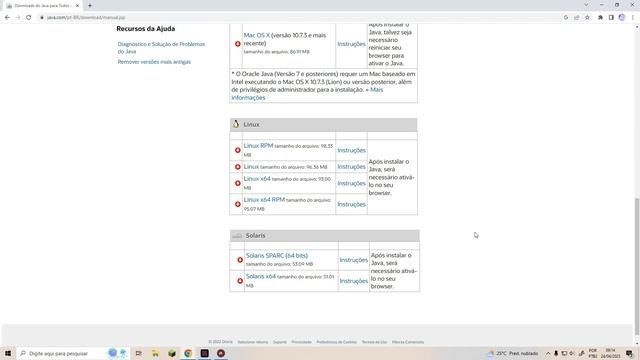Click the Solaris SPARC (64 bits) link
Viewport: 640px width, 360px height.
click(x=277, y=256)
